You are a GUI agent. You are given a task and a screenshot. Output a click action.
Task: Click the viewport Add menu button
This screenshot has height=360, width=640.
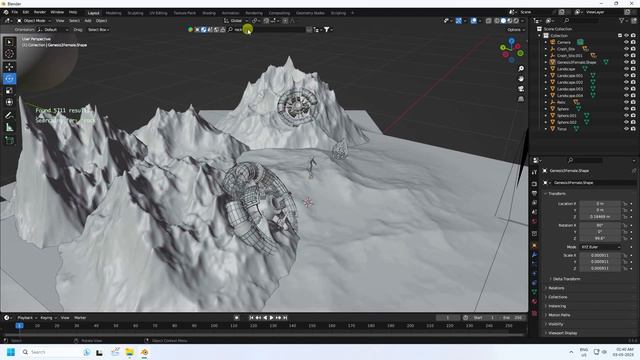click(88, 20)
